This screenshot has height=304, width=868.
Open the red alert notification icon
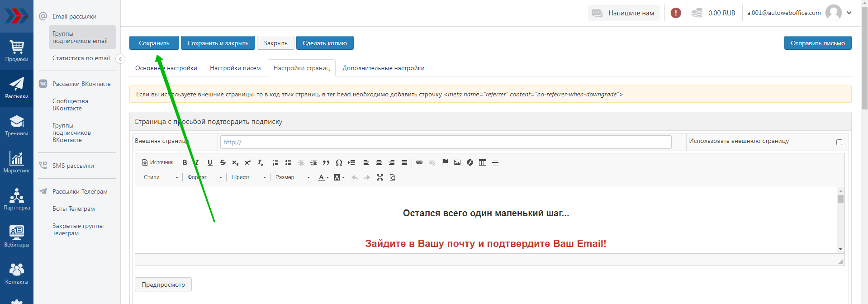[676, 13]
